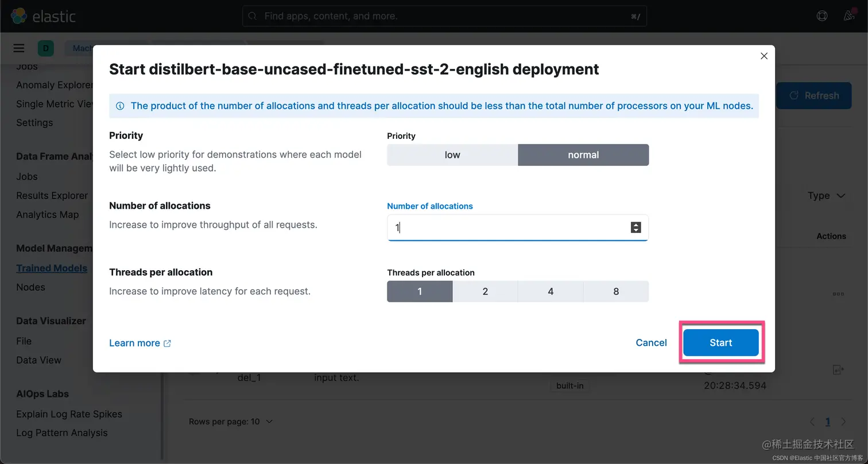Click previous page pagination arrow

click(812, 422)
